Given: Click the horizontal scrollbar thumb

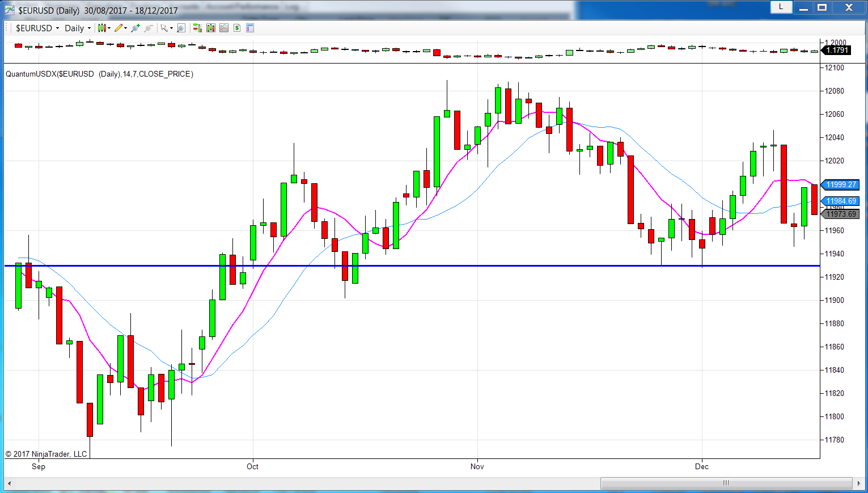Looking at the screenshot, I should [x=726, y=483].
